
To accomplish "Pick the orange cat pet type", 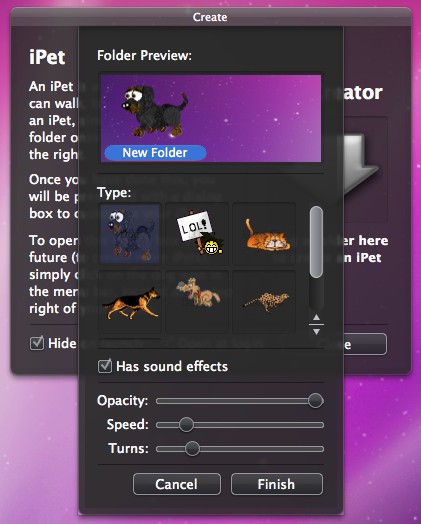I will click(264, 234).
